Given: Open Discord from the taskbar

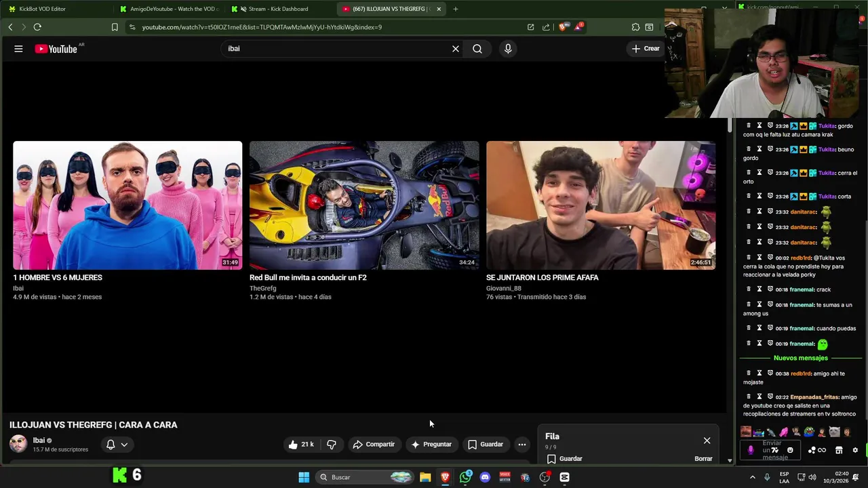Looking at the screenshot, I should pyautogui.click(x=485, y=477).
